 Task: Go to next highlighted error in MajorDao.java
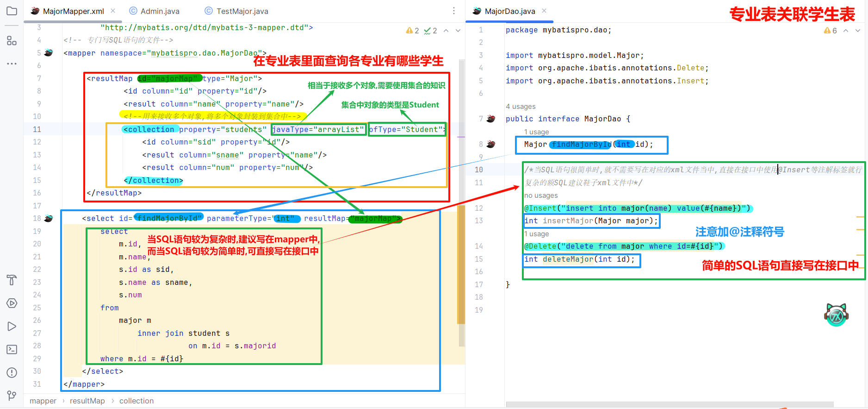pyautogui.click(x=858, y=31)
